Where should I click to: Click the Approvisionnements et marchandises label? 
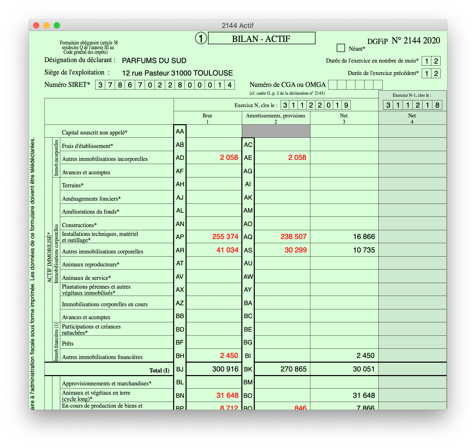pyautogui.click(x=106, y=383)
